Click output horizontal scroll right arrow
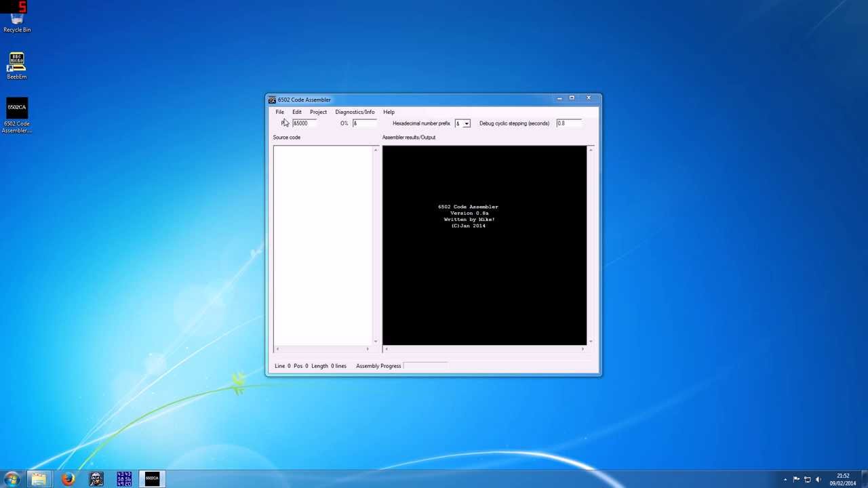 pyautogui.click(x=583, y=349)
